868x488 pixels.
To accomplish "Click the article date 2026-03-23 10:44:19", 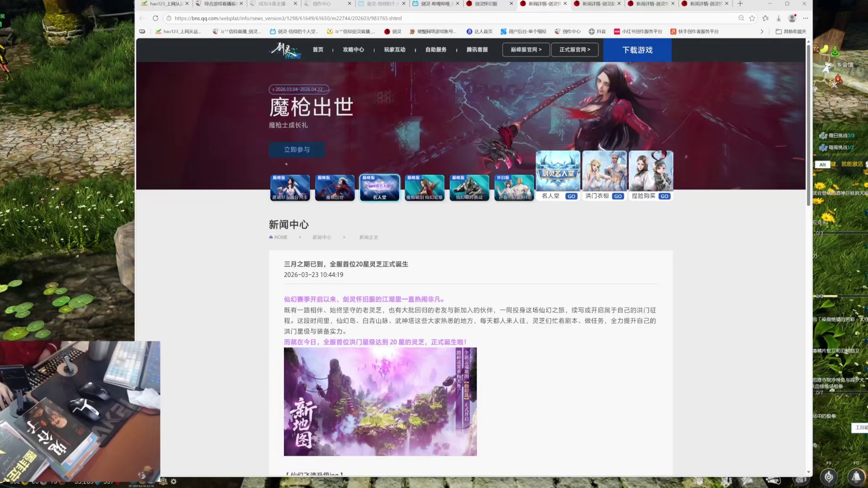I will 314,275.
